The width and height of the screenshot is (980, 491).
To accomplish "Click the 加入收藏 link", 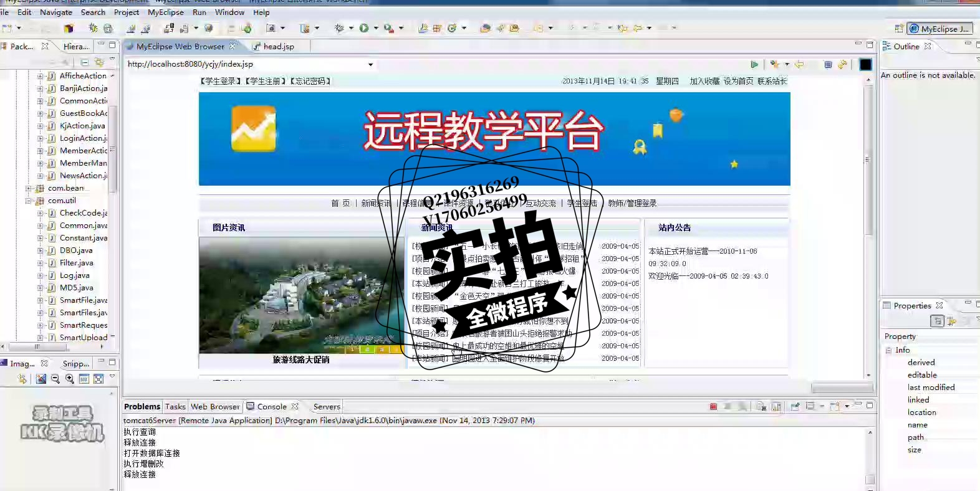I will (x=704, y=81).
